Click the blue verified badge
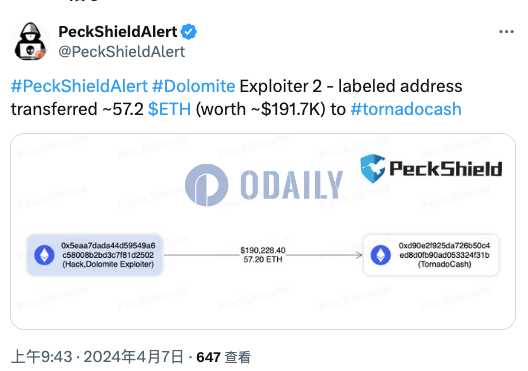The width and height of the screenshot is (528, 371). pos(189,32)
